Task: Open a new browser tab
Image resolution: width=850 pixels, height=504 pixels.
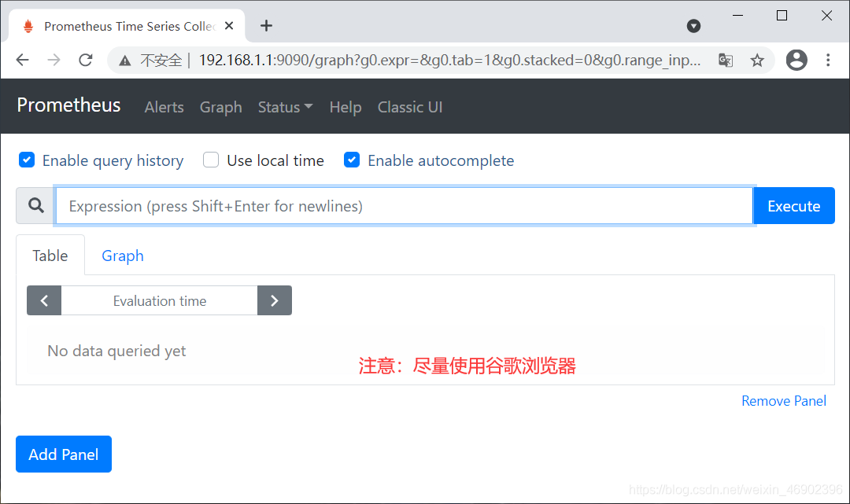Action: (x=266, y=25)
